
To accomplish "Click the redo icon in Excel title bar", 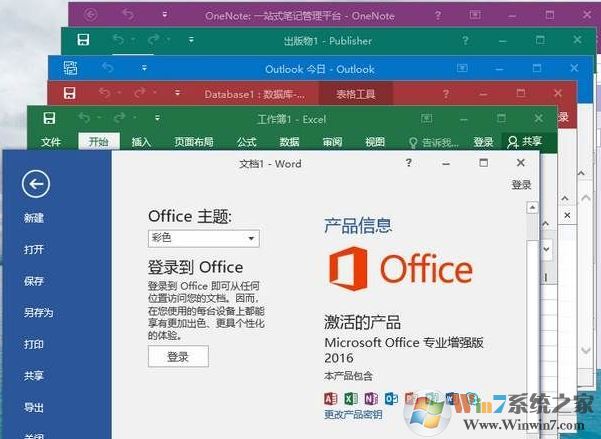I will pos(120,117).
